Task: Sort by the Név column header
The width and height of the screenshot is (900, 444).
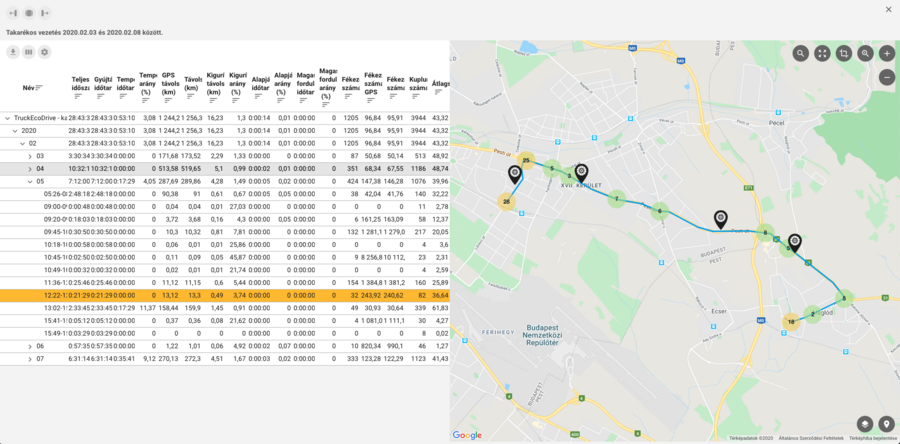Action: 28,88
